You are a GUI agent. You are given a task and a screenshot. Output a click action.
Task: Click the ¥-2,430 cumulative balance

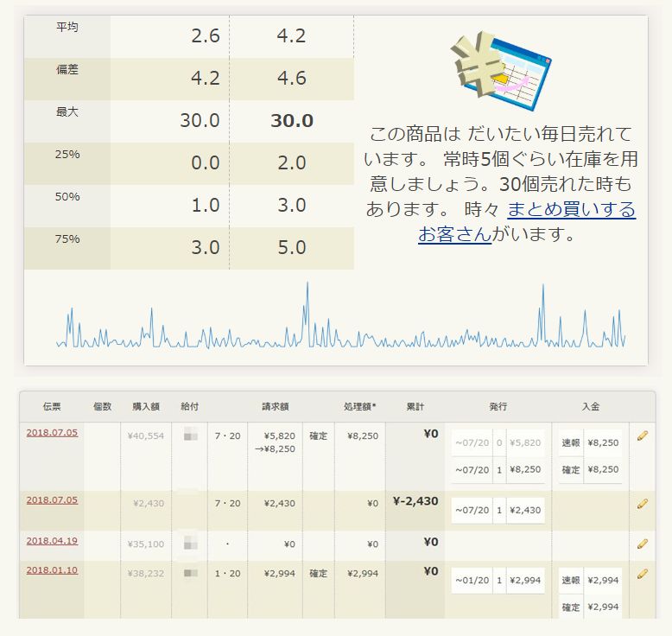pos(415,499)
